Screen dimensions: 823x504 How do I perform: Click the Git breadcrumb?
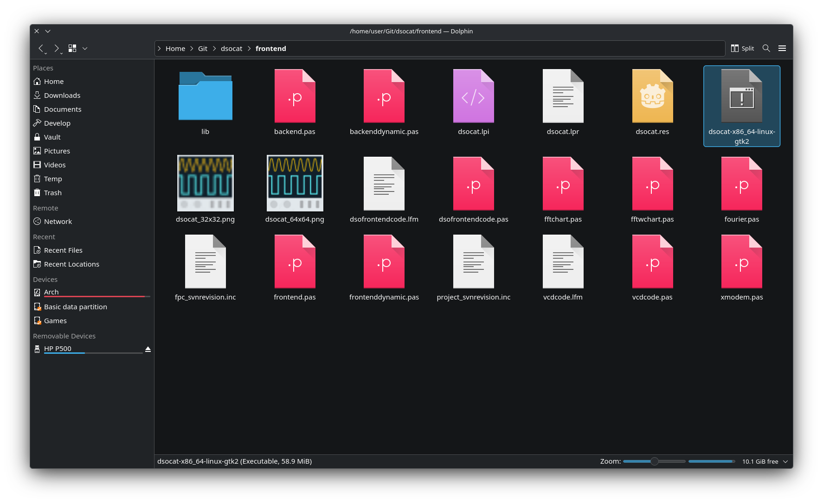(203, 49)
